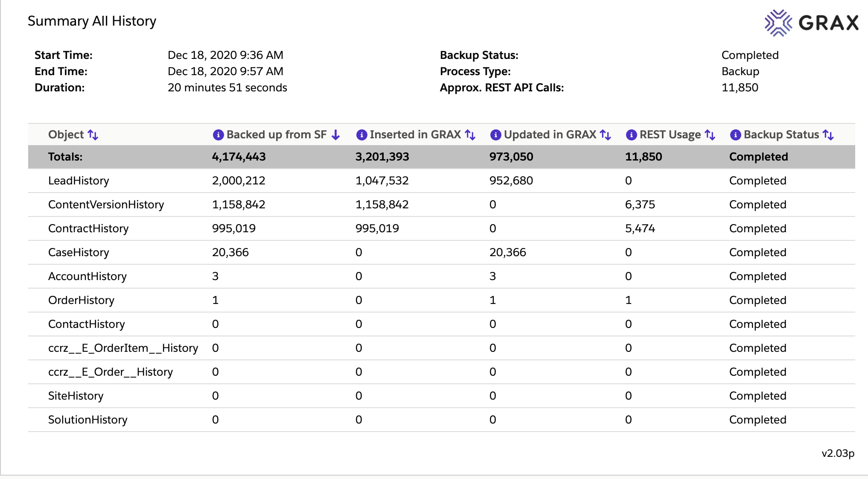Viewport: 868px width, 479px height.
Task: Select the ContentVersionHistory object row
Action: pos(106,204)
